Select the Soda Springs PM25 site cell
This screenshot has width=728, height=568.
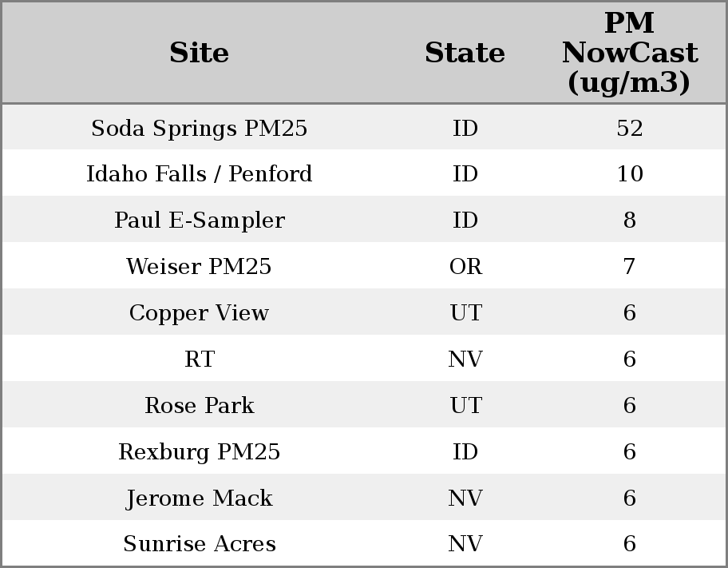(x=199, y=129)
